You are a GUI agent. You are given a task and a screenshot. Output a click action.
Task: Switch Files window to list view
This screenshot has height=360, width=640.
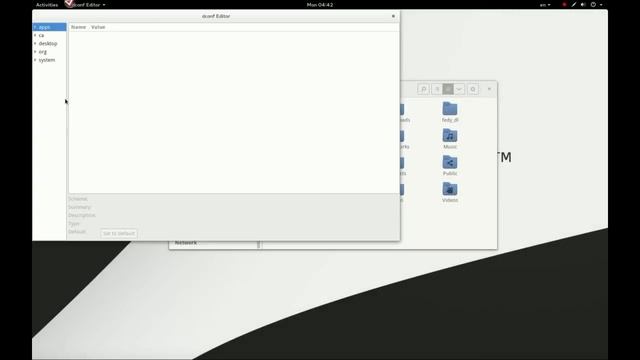pyautogui.click(x=437, y=89)
